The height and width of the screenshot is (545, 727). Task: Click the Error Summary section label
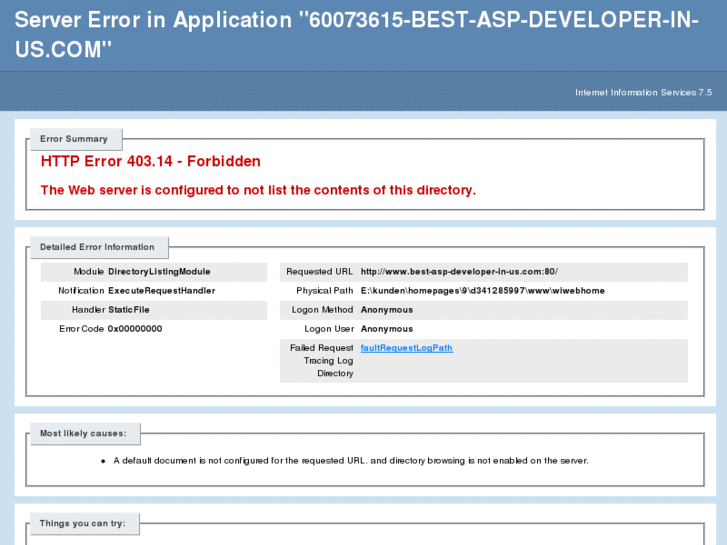point(74,139)
